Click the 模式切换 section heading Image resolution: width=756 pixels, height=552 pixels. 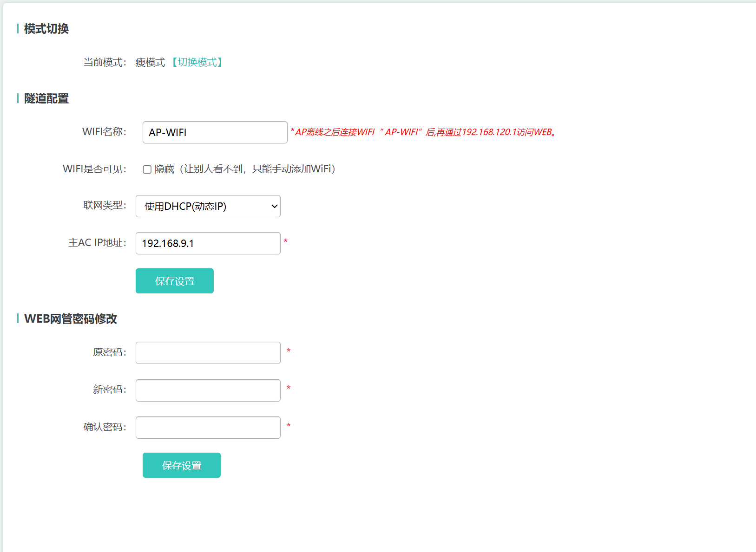click(46, 29)
